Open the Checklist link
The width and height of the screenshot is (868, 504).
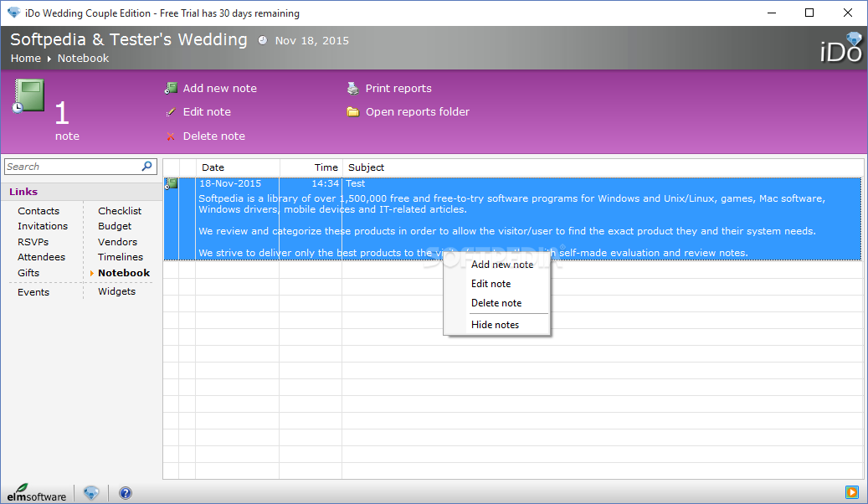click(x=120, y=211)
